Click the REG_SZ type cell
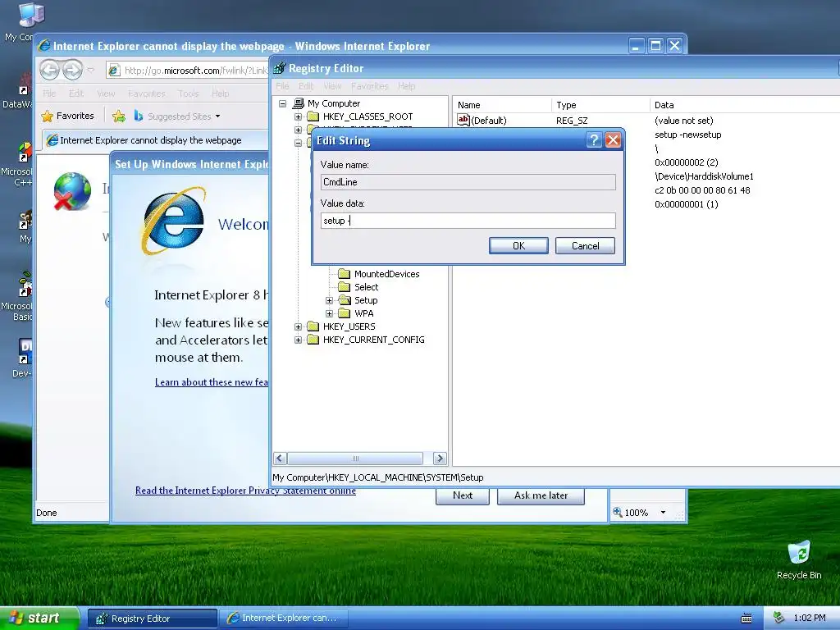The image size is (840, 630). tap(572, 121)
